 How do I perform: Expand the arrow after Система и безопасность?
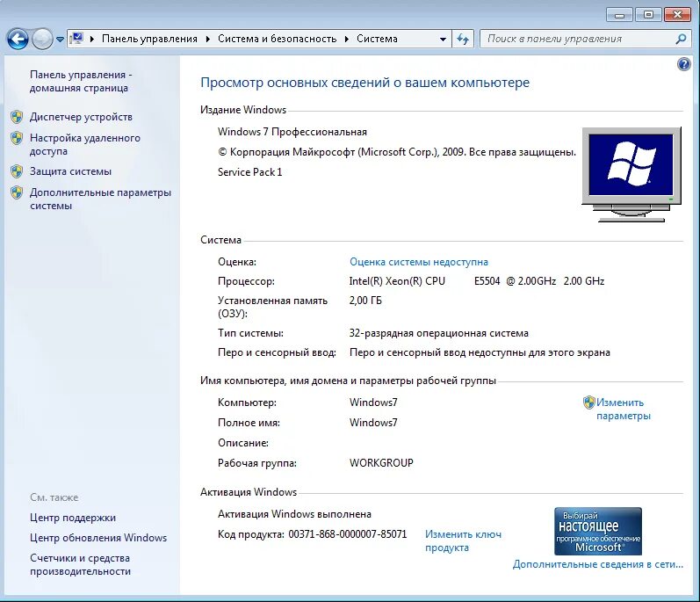click(347, 39)
